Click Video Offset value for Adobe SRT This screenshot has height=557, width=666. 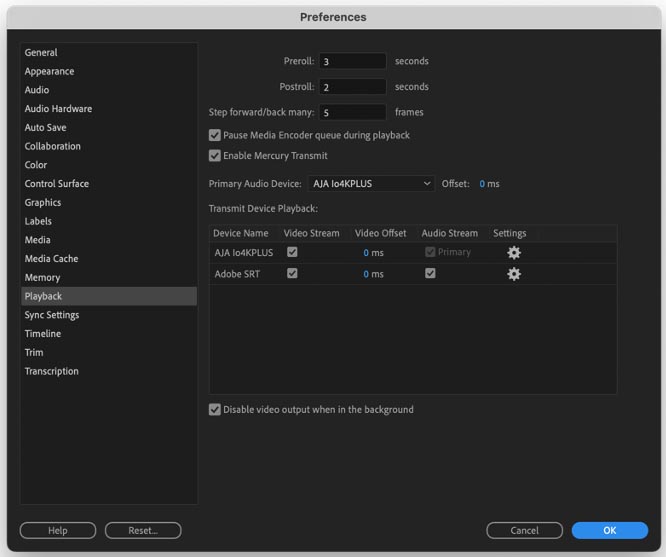pyautogui.click(x=366, y=274)
